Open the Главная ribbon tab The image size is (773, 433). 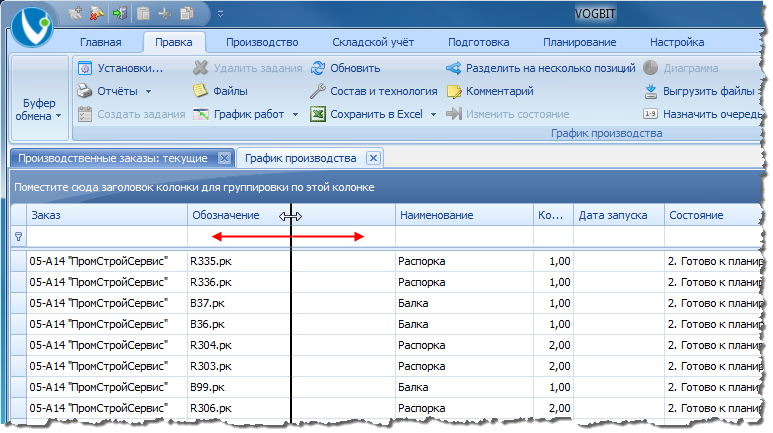(101, 42)
